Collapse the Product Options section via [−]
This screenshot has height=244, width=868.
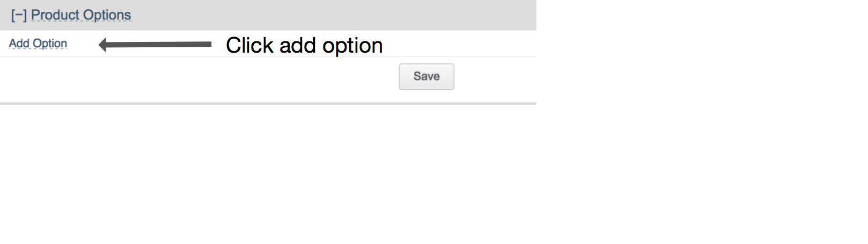point(19,16)
